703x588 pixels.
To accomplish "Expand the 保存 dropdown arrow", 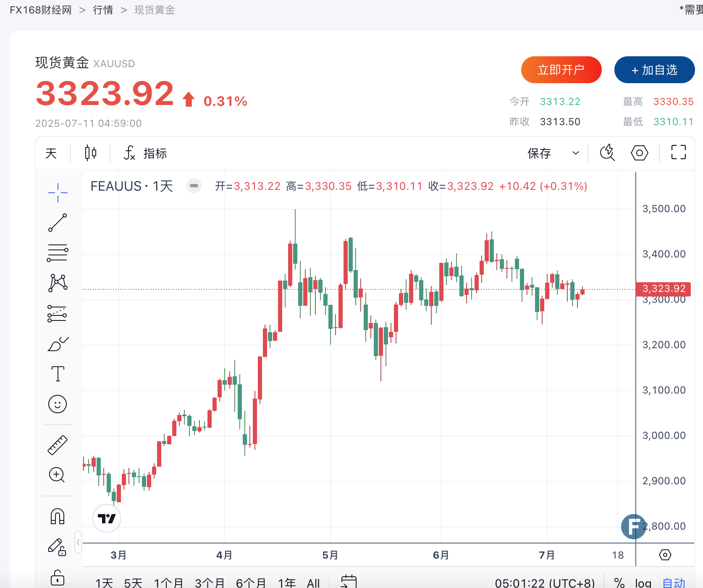I will click(576, 153).
